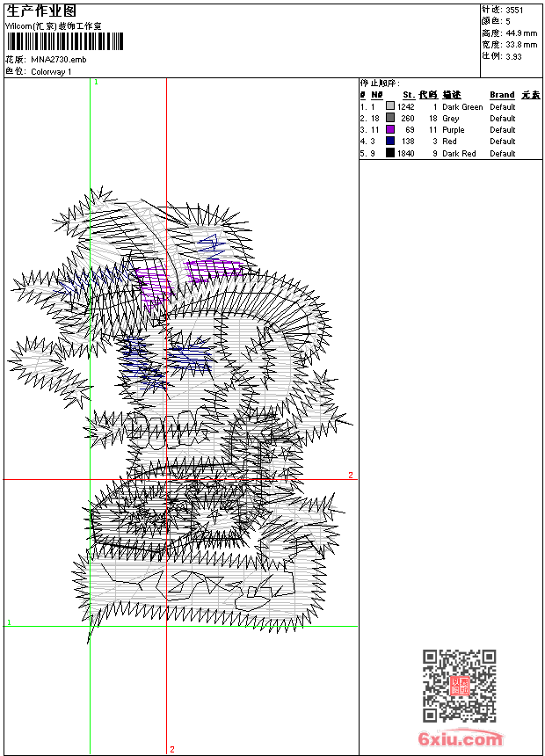Click the Red description in row 4
This screenshot has height=756, width=545.
point(449,142)
